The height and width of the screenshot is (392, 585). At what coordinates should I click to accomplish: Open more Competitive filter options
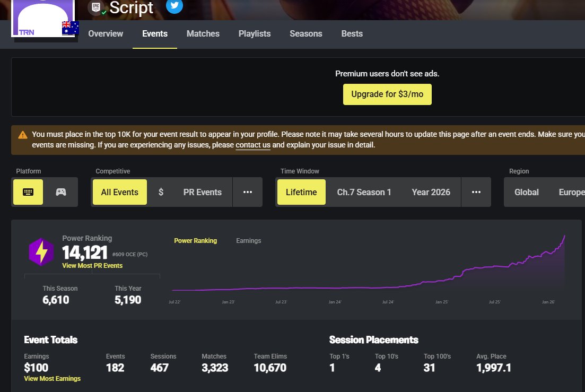pyautogui.click(x=247, y=192)
